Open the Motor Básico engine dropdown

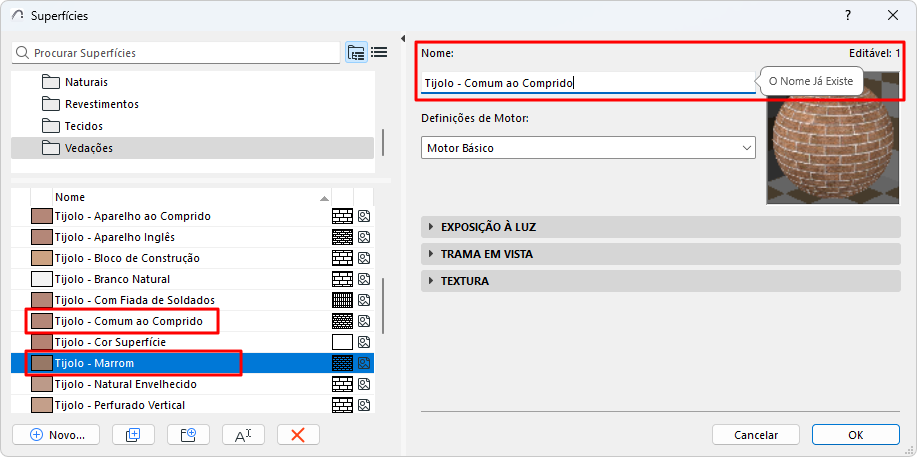tap(588, 148)
